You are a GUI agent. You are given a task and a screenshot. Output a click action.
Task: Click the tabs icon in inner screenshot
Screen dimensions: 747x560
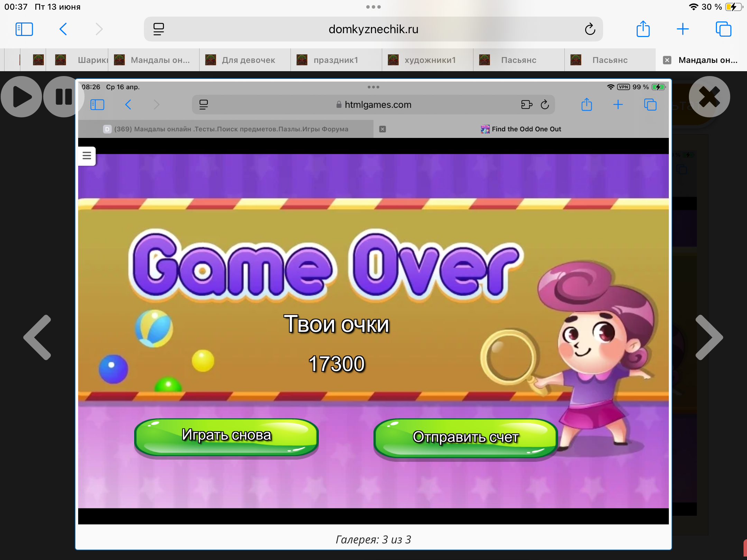(x=650, y=104)
